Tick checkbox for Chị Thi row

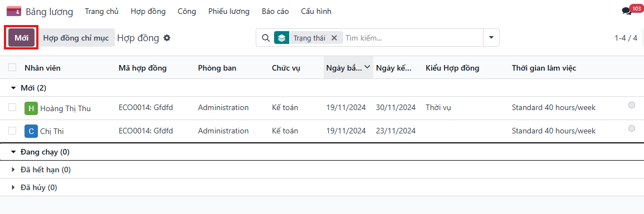[12, 131]
